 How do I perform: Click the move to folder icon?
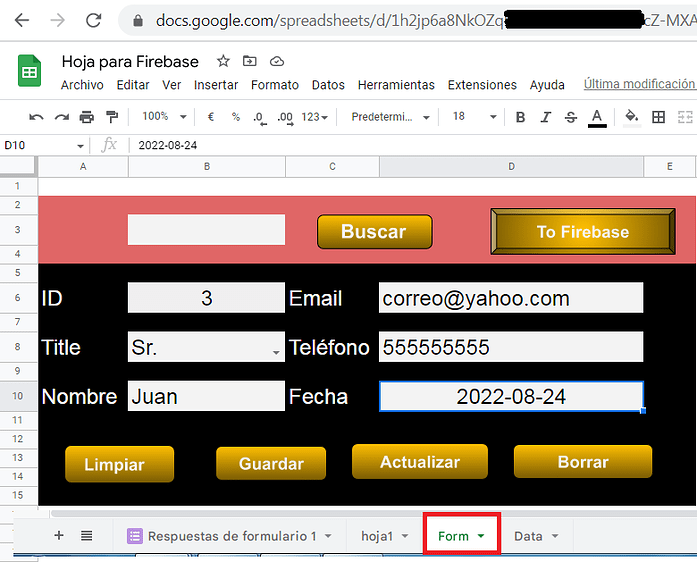click(250, 61)
